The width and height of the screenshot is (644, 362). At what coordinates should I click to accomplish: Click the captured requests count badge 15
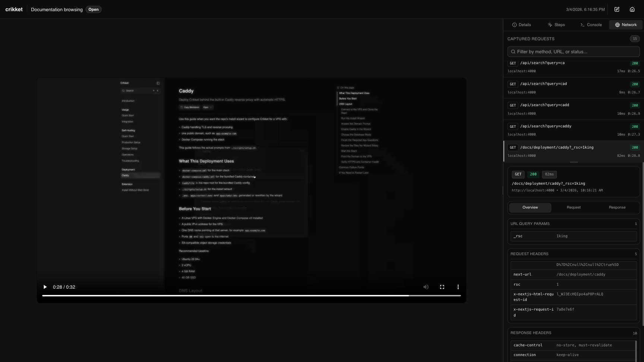tap(635, 39)
